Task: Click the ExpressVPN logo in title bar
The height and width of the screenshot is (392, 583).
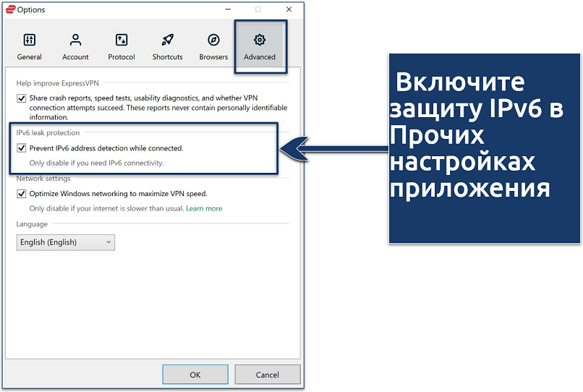Action: (11, 9)
